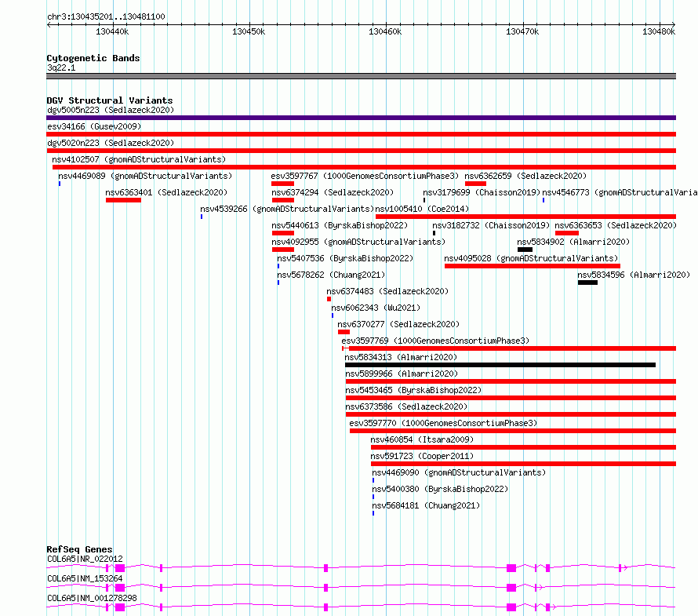Click the 130450k ruler tick label
Image resolution: width=698 pixels, height=616 pixels.
[249, 31]
